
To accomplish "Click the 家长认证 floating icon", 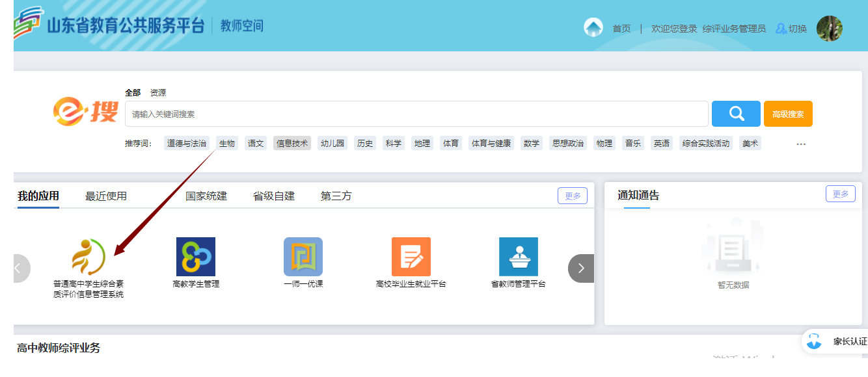I will point(814,341).
